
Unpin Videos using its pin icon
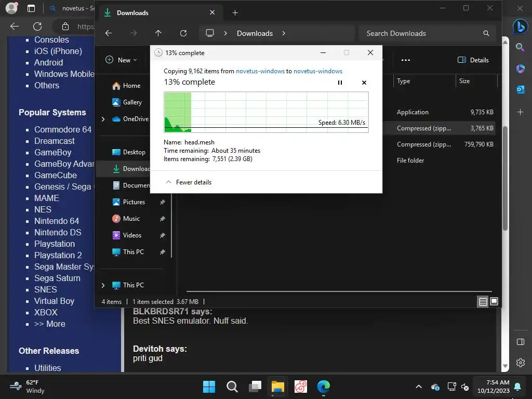[x=163, y=235]
